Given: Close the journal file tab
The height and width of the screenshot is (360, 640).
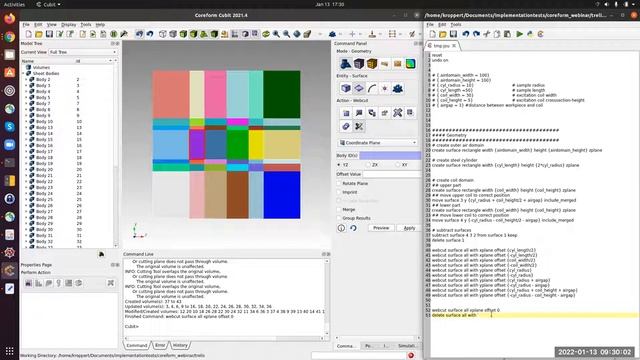Looking at the screenshot, I should [454, 46].
